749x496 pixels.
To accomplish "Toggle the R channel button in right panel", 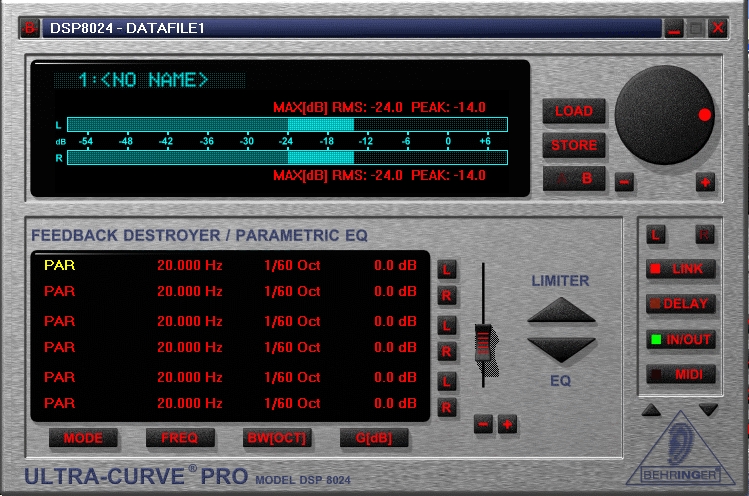I will tap(705, 235).
